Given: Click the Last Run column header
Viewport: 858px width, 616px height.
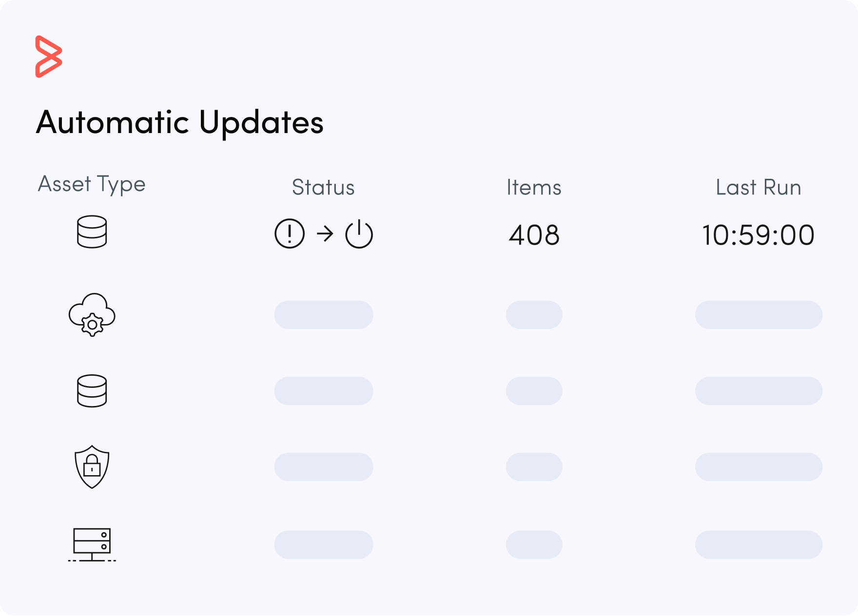Looking at the screenshot, I should 759,188.
